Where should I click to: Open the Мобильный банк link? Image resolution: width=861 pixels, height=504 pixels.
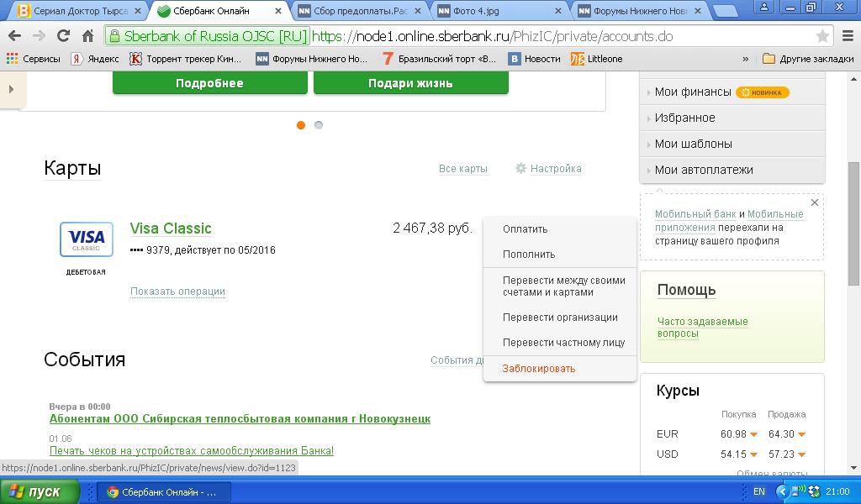[695, 214]
